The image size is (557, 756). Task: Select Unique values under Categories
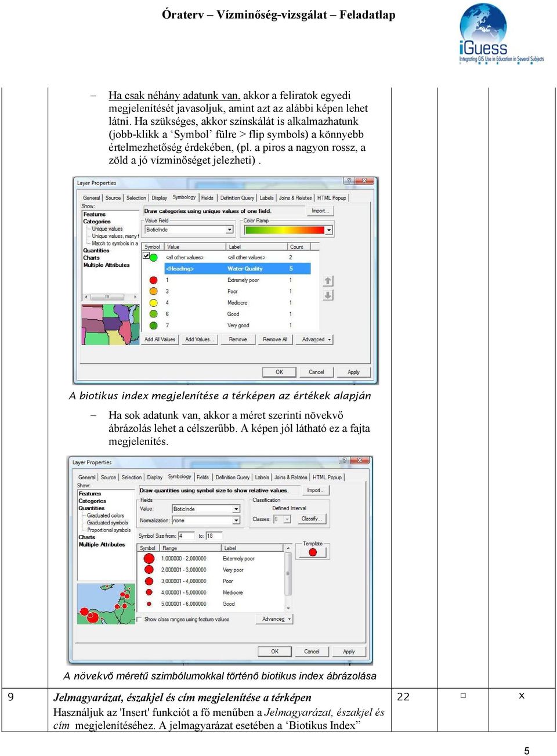(x=107, y=229)
